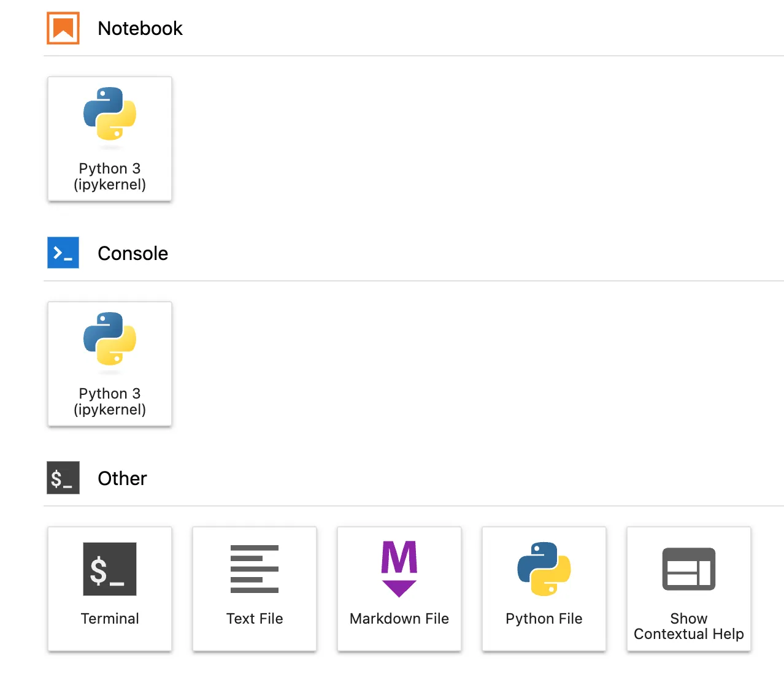
Task: Create a Markdown file via the purple M icon
Action: coord(399,569)
